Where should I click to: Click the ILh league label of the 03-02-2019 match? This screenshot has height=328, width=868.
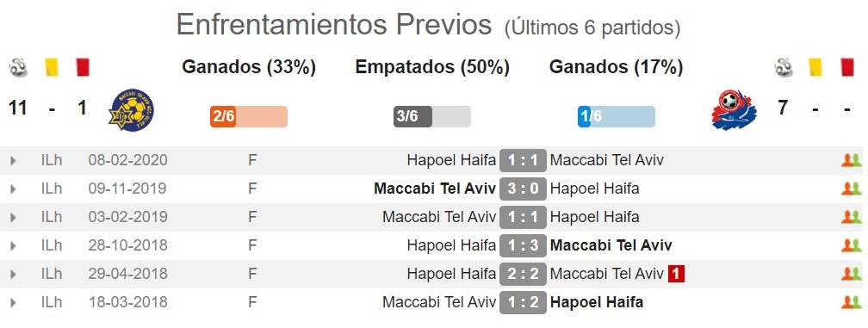[52, 217]
